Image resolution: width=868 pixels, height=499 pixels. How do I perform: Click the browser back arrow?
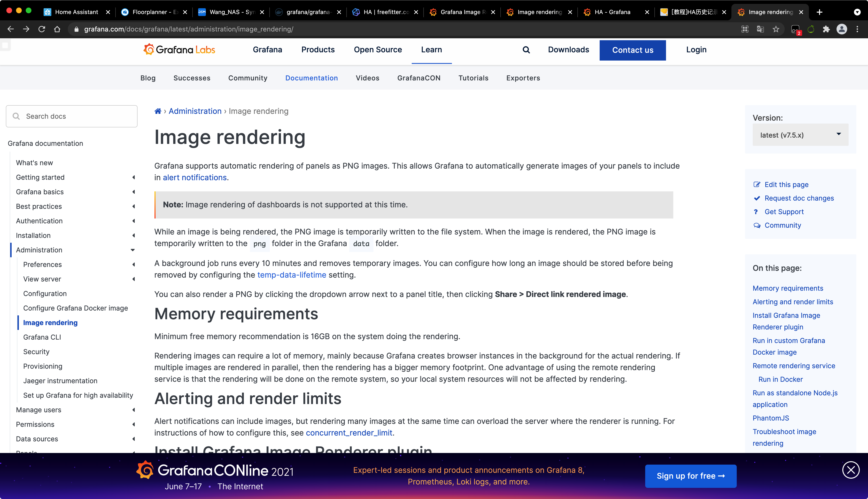pos(11,29)
